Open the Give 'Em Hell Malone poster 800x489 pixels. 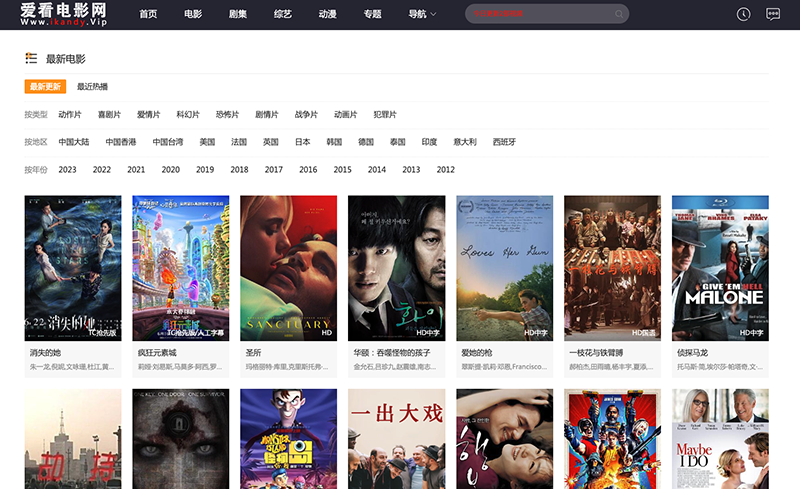click(x=720, y=268)
